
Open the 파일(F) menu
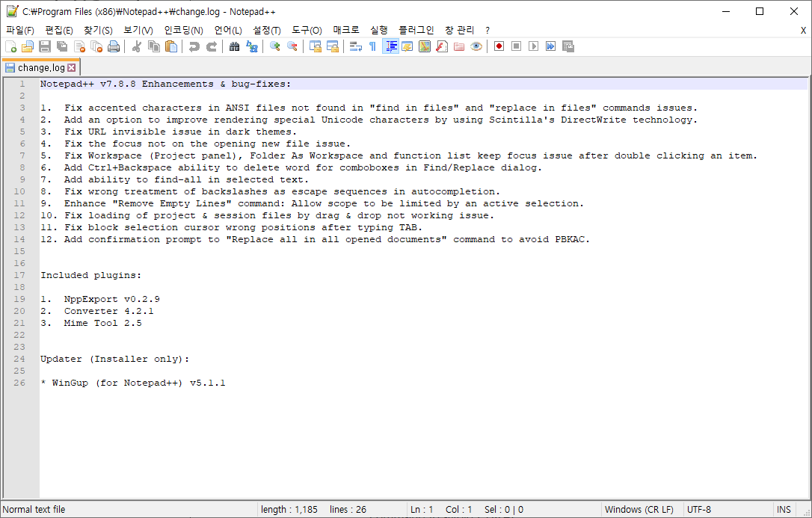coord(20,31)
